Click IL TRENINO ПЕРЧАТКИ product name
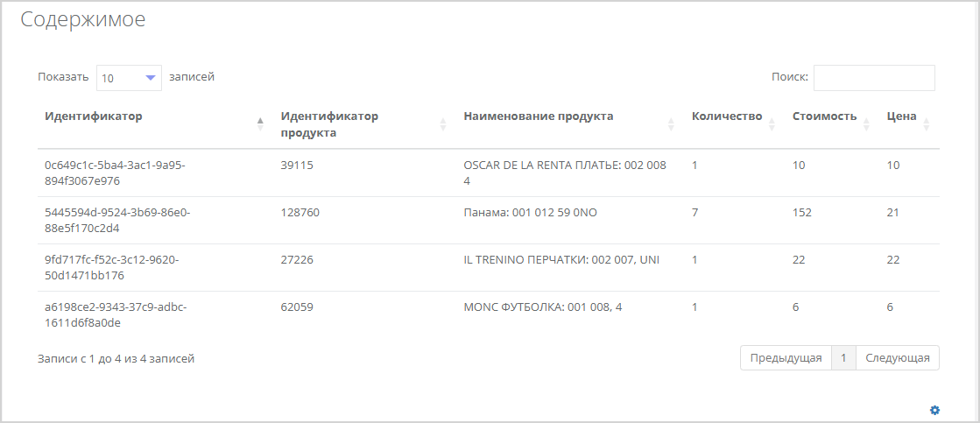980x423 pixels. pos(561,260)
